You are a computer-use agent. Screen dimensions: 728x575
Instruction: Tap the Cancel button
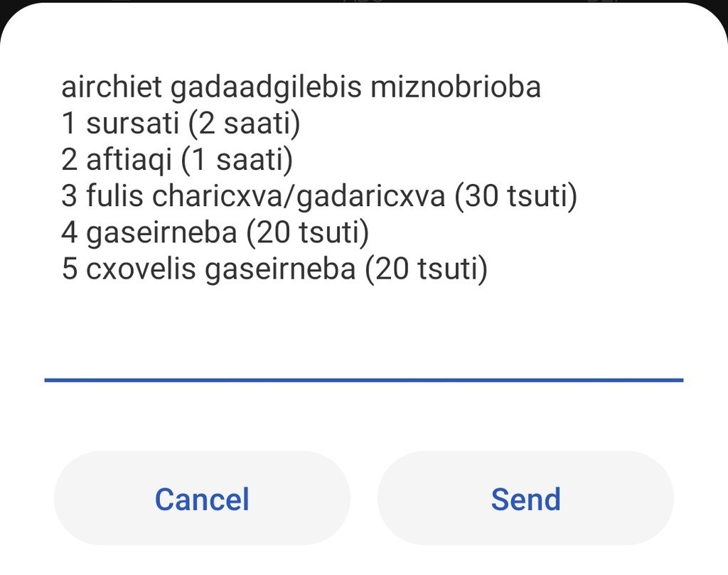coord(202,499)
